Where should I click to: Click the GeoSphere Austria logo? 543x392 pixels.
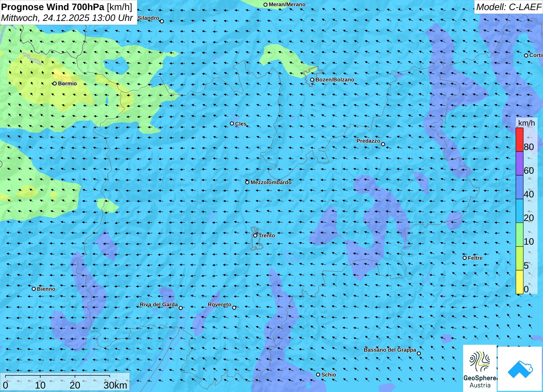480,369
